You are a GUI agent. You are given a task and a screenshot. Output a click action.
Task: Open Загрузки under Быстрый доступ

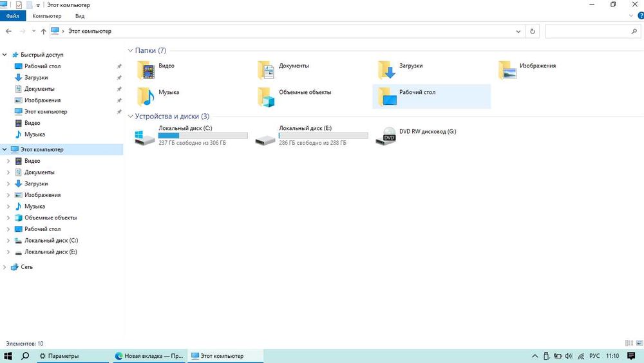35,78
